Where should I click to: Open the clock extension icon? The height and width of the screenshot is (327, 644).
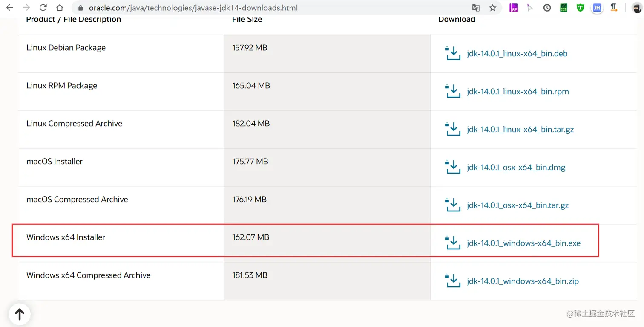pos(547,8)
